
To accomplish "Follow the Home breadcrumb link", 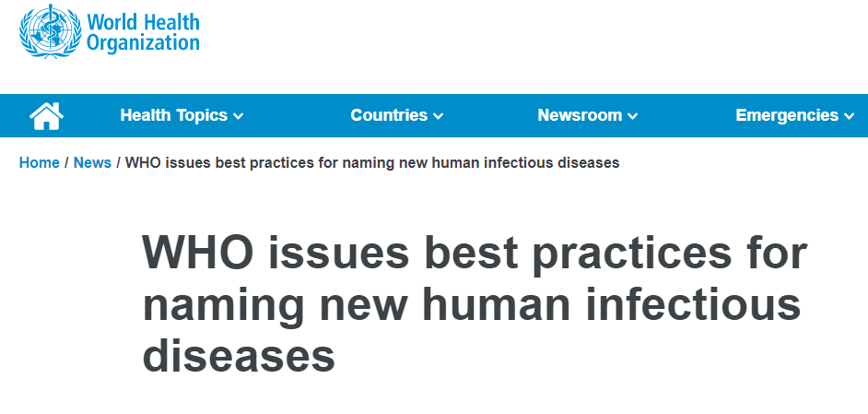I will coord(40,162).
